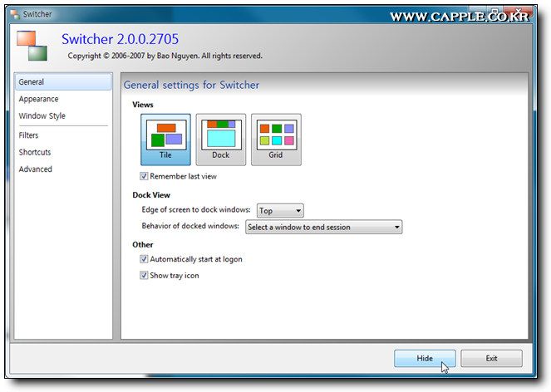Screen dimensions: 551x392
Task: Select the Grid view button
Action: (276, 140)
